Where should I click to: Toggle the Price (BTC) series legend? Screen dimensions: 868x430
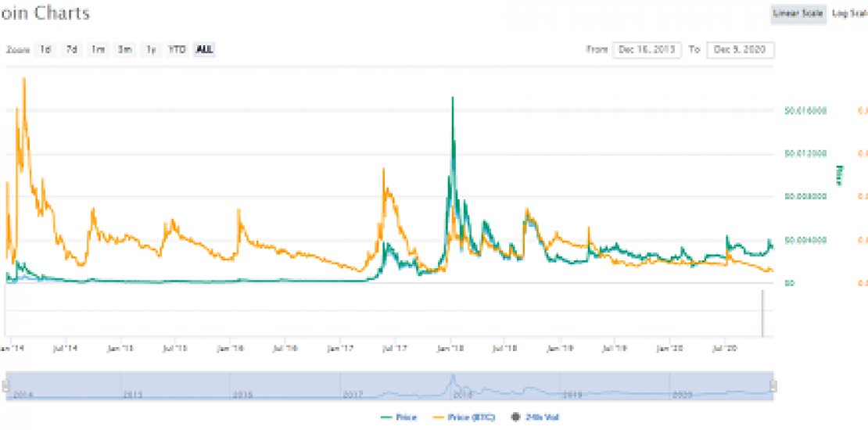pos(468,418)
